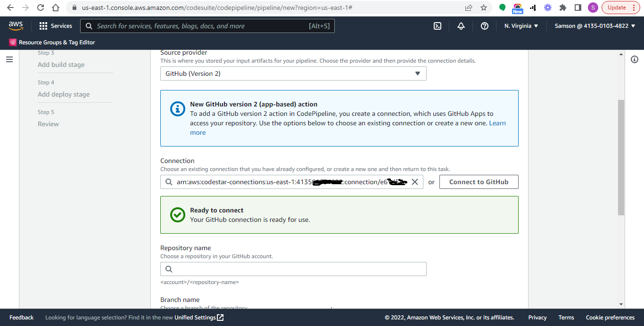644x326 pixels.
Task: Clear the connection ARN with X icon
Action: (x=415, y=182)
